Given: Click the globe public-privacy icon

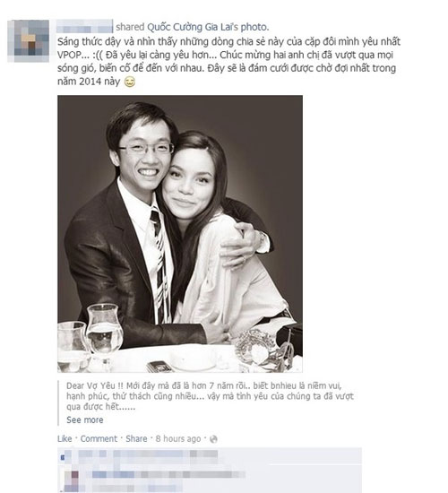Looking at the screenshot, I should click(x=213, y=439).
